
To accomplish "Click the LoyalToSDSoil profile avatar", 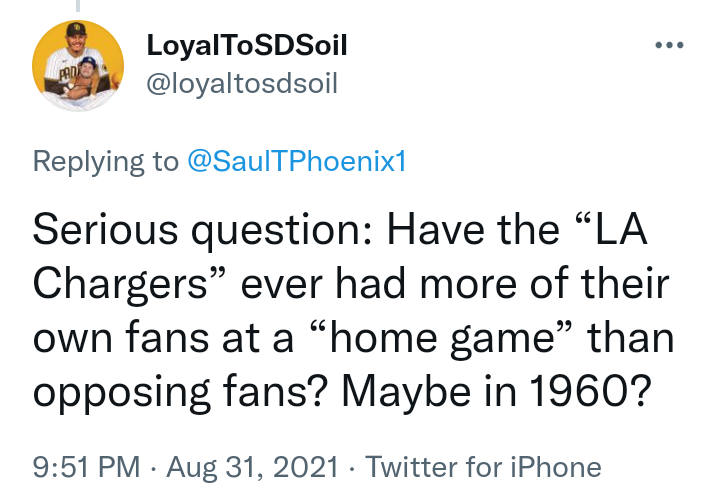I will coord(78,65).
